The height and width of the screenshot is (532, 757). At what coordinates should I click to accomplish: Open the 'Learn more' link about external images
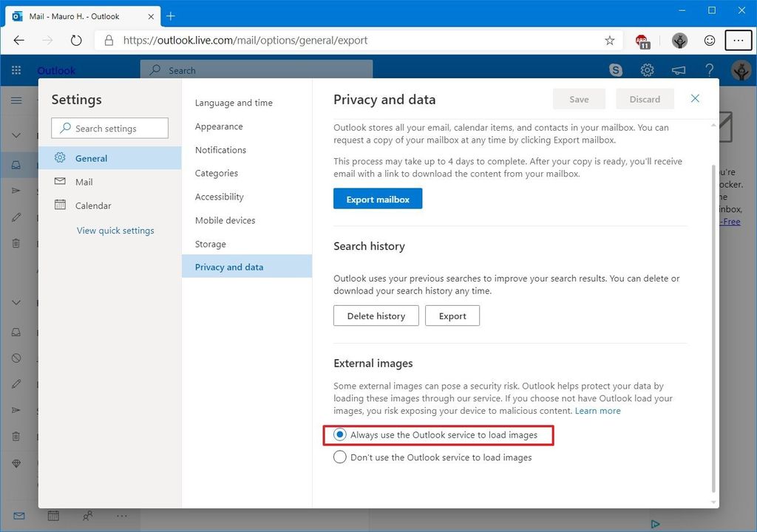[x=597, y=410]
